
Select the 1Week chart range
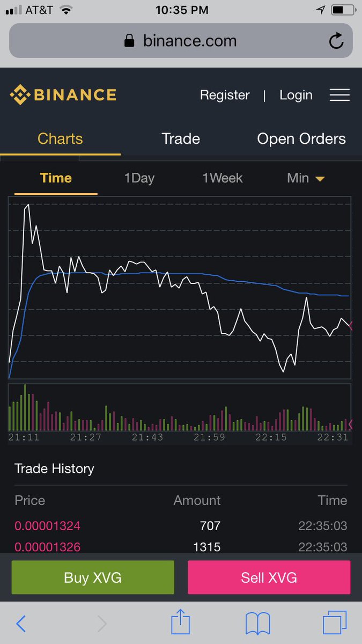[223, 178]
